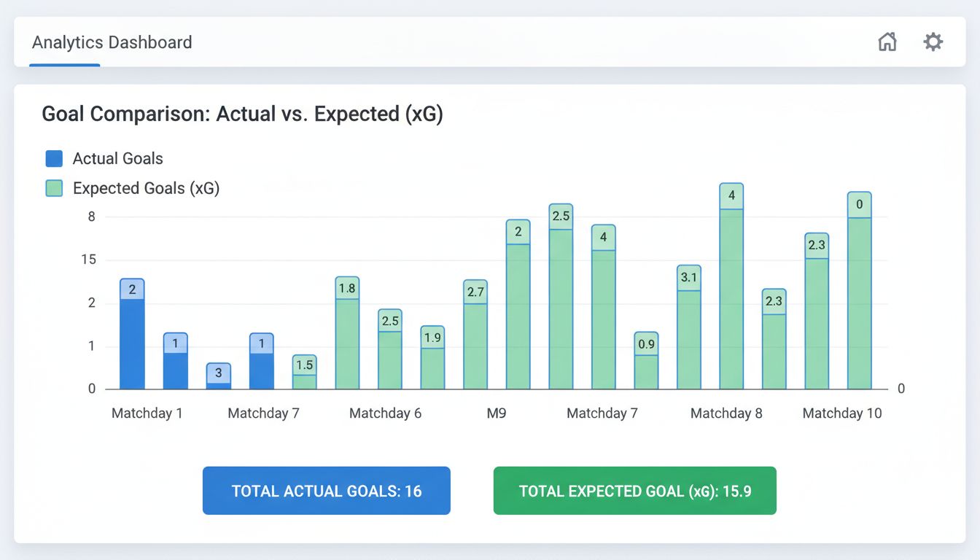The width and height of the screenshot is (980, 560).
Task: Click the Expected Goals (xG) legend label
Action: [146, 188]
